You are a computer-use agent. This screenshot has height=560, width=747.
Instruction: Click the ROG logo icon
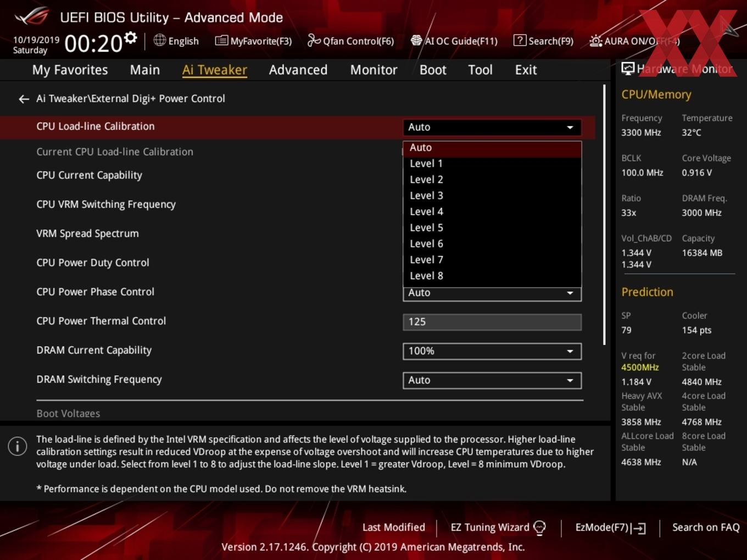(x=32, y=16)
